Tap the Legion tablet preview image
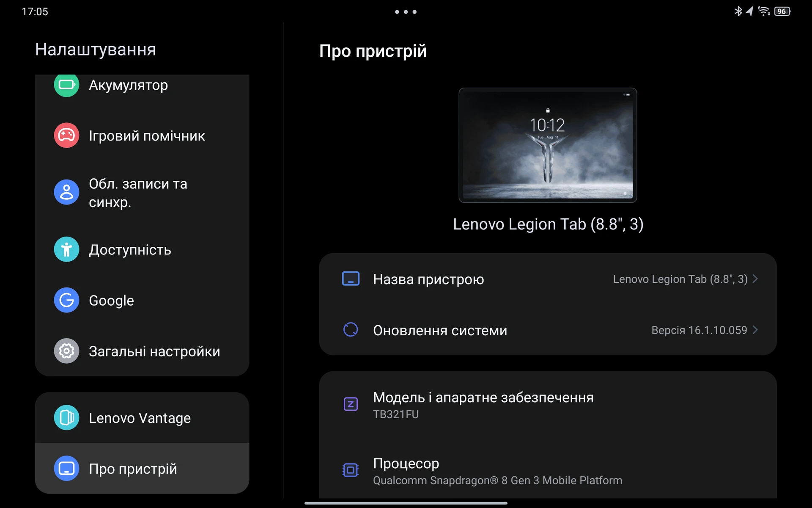 [548, 145]
